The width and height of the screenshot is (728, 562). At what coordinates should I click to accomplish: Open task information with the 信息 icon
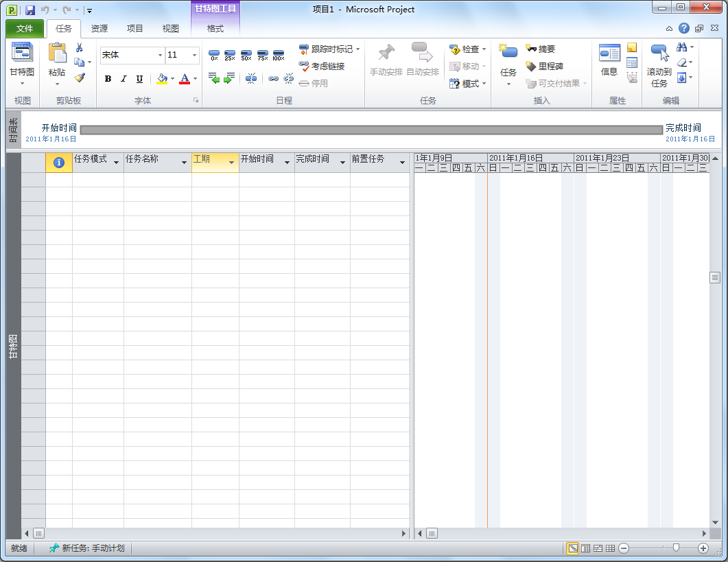[x=608, y=53]
